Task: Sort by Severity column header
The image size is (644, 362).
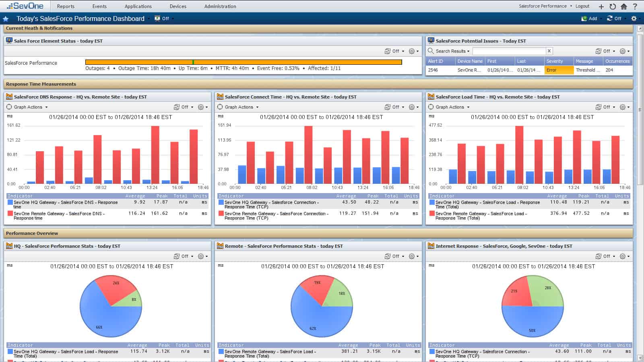Action: [559, 61]
